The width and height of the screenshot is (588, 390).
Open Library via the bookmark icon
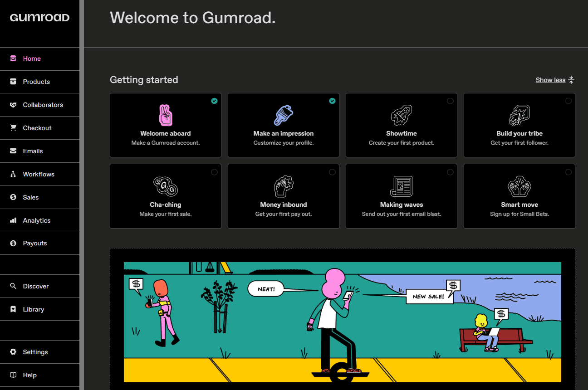pos(14,309)
